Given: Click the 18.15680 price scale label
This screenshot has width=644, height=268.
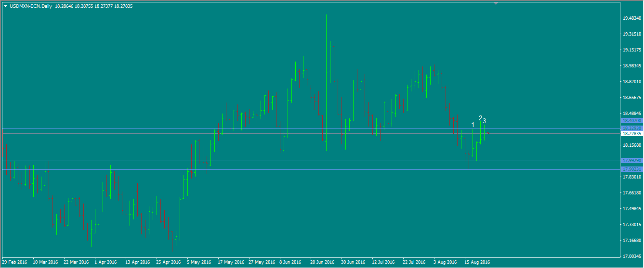Looking at the screenshot, I should click(631, 145).
